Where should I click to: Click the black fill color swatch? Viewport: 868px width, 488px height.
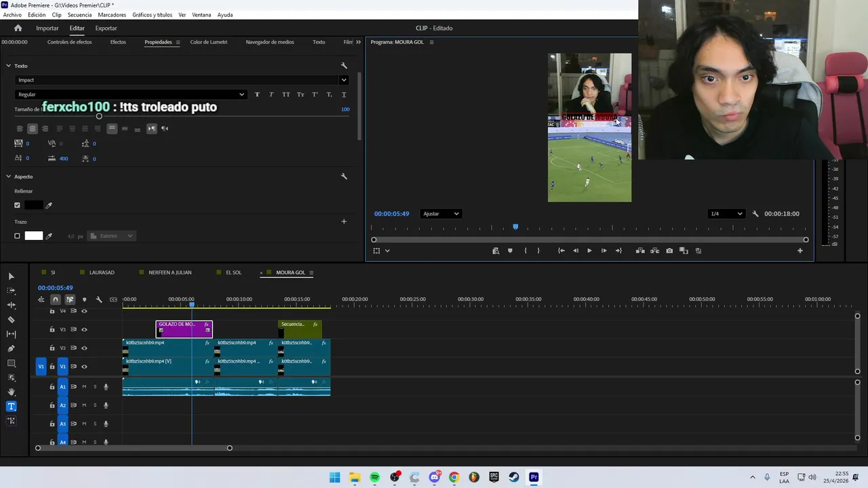34,205
